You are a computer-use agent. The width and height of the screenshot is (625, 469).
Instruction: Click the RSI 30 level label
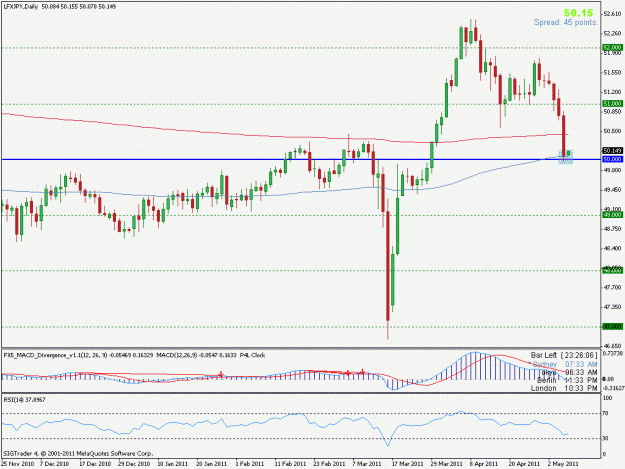click(x=606, y=438)
